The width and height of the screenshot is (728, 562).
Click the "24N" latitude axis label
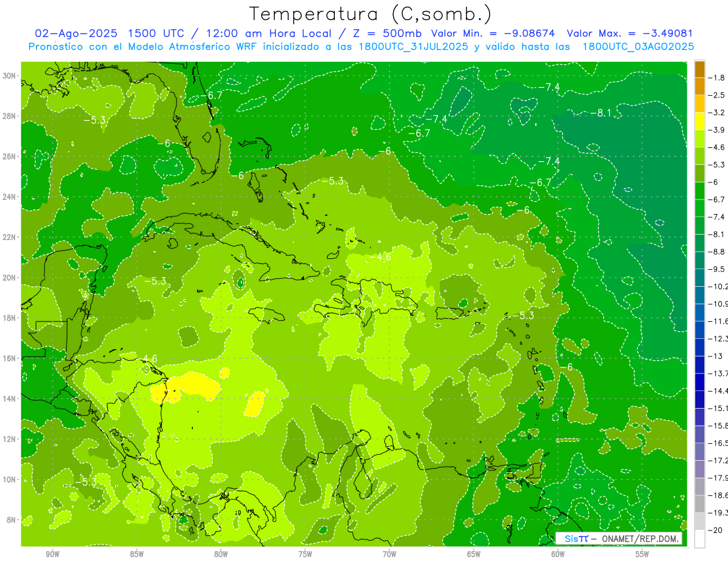click(8, 197)
